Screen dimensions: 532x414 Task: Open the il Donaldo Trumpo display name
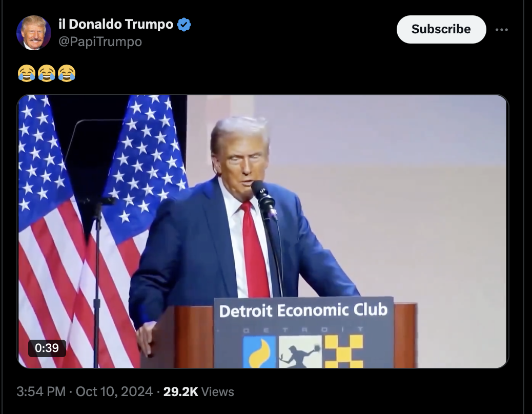click(116, 24)
